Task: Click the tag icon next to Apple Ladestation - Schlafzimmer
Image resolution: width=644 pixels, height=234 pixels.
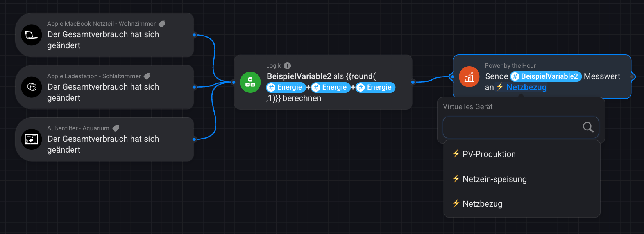Action: coord(147,76)
